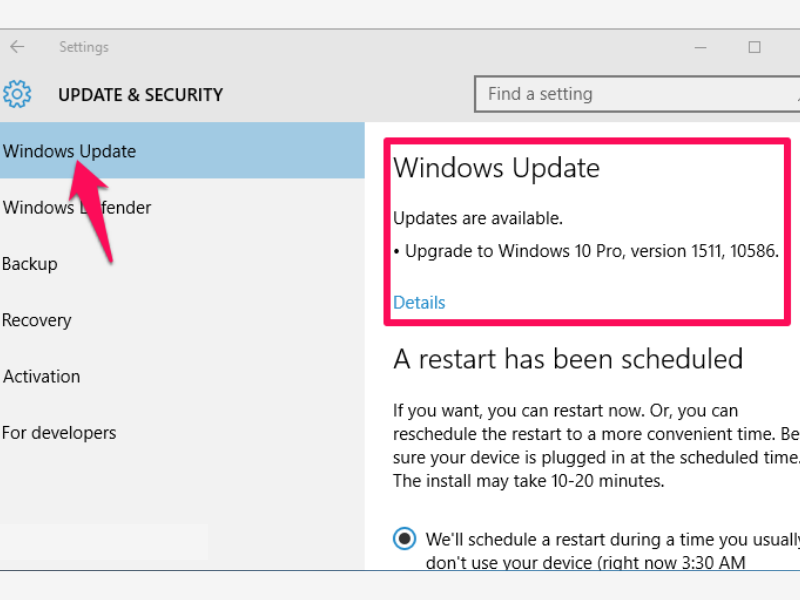Screen dimensions: 800x600
Task: Open Windows Defender settings
Action: [77, 208]
